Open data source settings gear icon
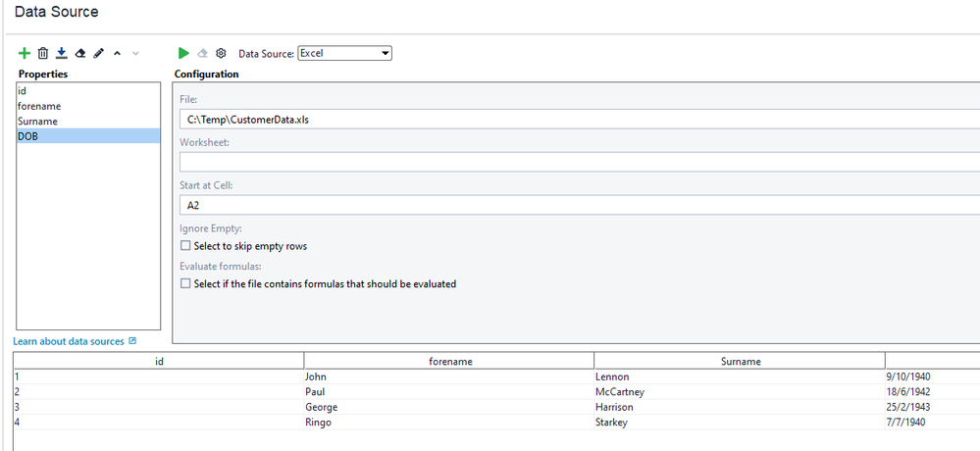Screen dimensions: 980x451 click(221, 53)
